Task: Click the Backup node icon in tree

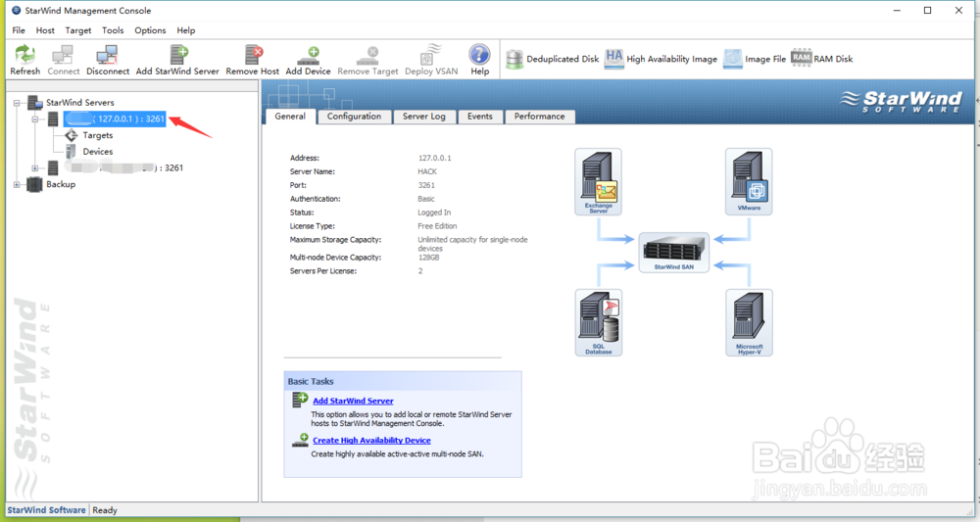Action: (x=34, y=184)
